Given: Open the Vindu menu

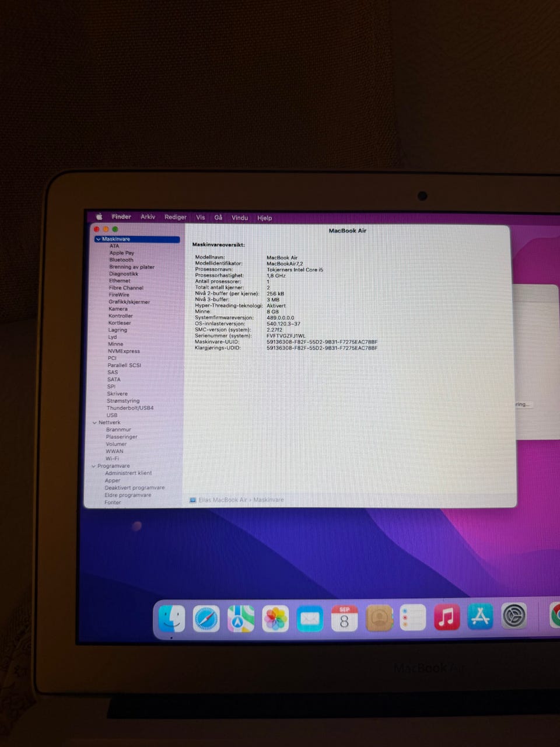Looking at the screenshot, I should 240,218.
